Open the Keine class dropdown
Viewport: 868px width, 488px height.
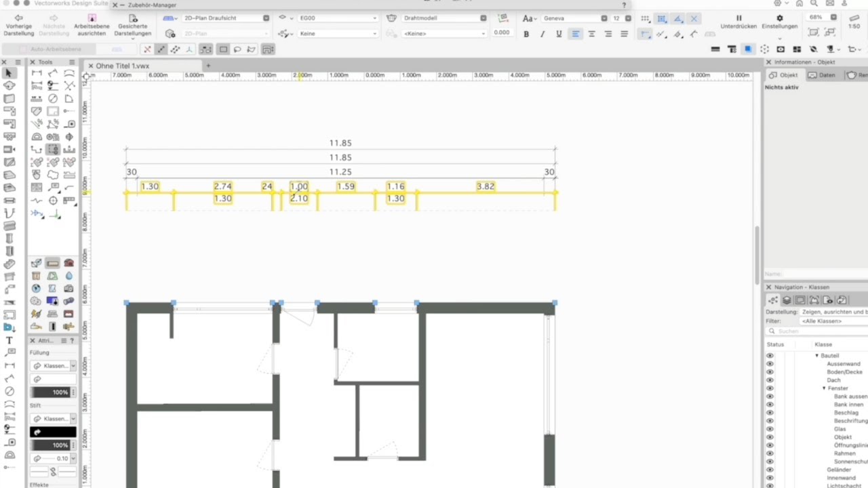(x=338, y=33)
